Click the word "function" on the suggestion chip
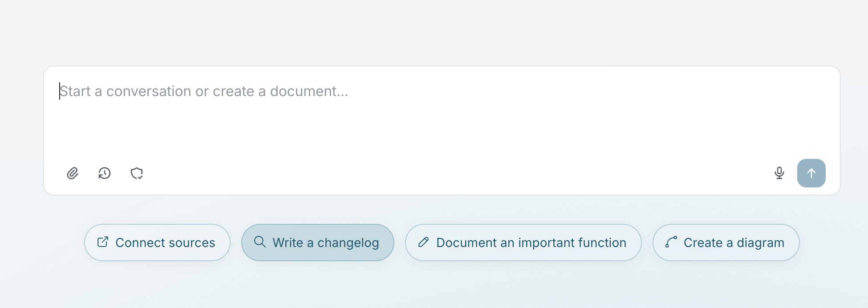Image resolution: width=868 pixels, height=308 pixels. point(599,243)
